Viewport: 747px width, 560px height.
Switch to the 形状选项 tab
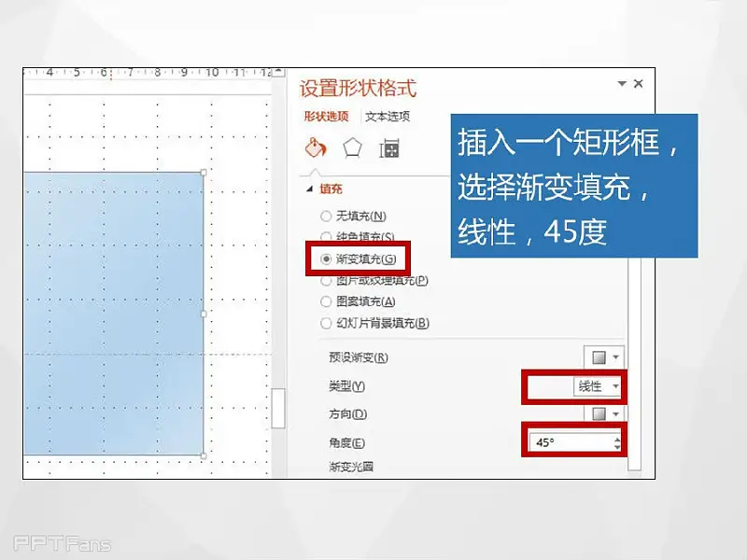click(326, 117)
